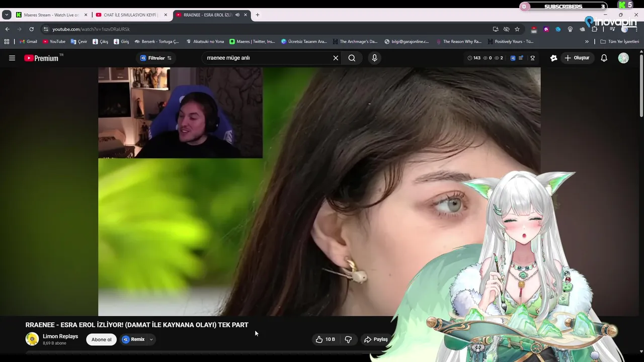Viewport: 644px width, 362px height.
Task: Open the YouTube guide hamburger menu
Action: tap(12, 58)
